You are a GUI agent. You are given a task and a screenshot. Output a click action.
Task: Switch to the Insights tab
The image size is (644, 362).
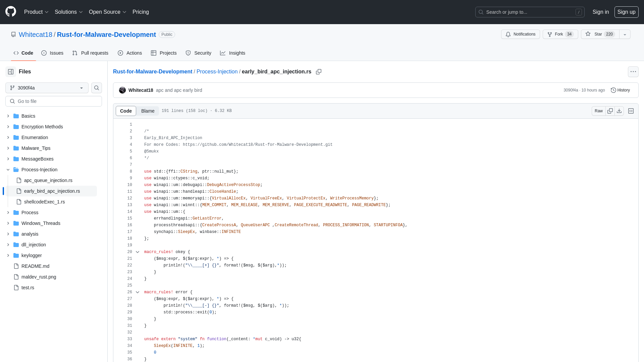click(x=232, y=53)
